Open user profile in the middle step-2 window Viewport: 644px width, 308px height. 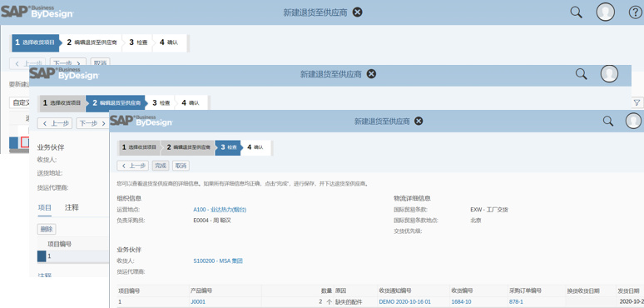pos(609,74)
